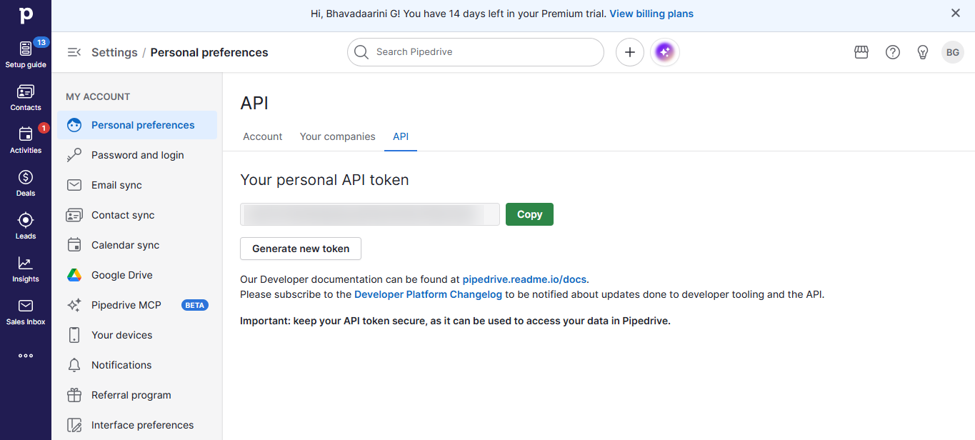975x440 pixels.
Task: Open Pipedrive logo home
Action: tap(25, 16)
